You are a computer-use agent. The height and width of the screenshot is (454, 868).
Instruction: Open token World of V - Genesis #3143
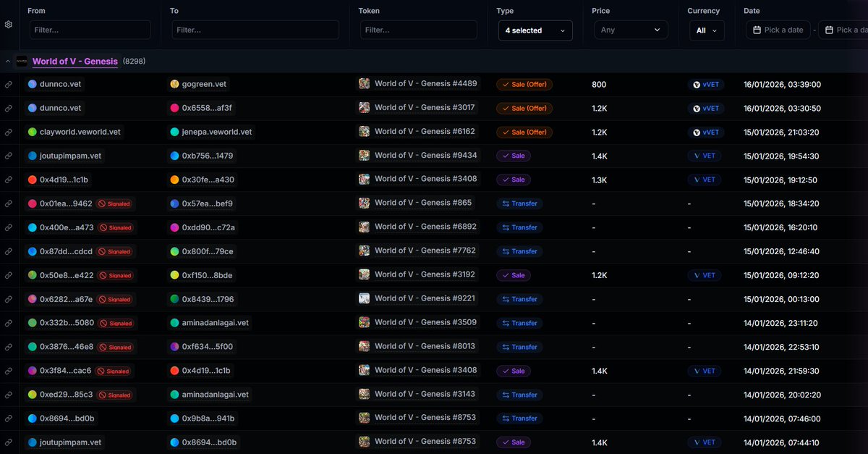point(425,394)
